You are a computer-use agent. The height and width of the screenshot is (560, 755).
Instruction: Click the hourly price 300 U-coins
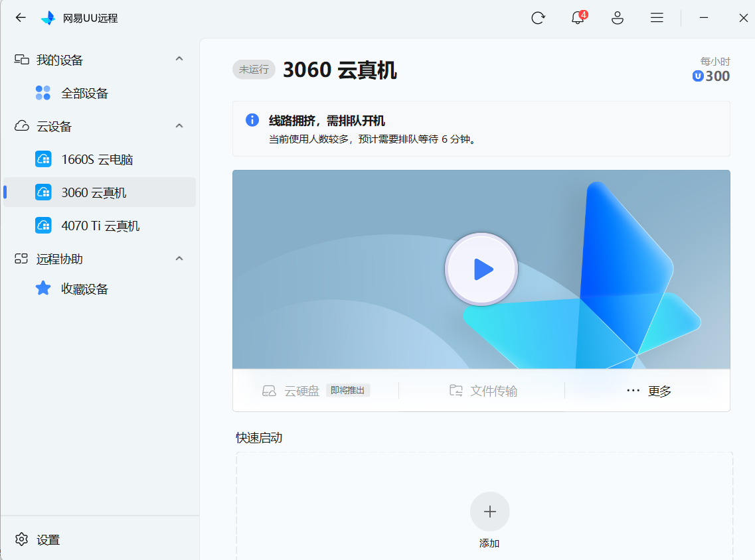(711, 76)
